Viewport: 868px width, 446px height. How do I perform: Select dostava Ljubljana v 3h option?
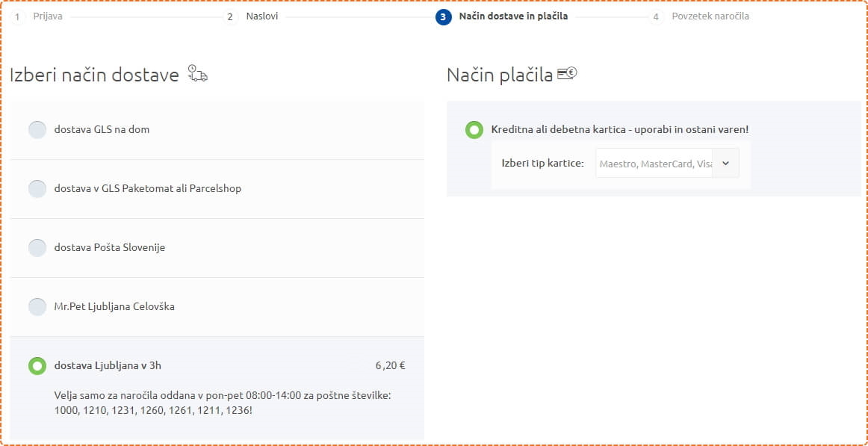click(37, 366)
